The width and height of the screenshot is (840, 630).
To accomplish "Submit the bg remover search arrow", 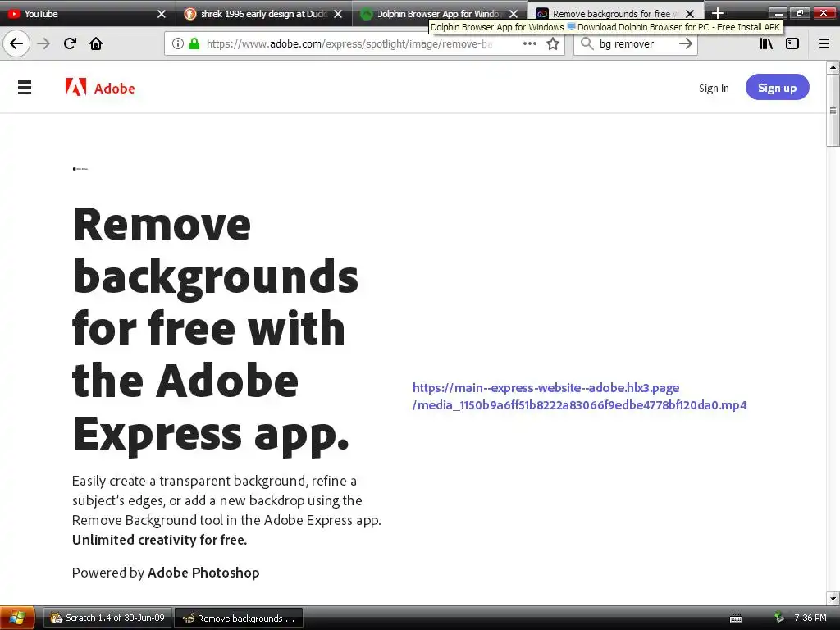I will (x=685, y=43).
